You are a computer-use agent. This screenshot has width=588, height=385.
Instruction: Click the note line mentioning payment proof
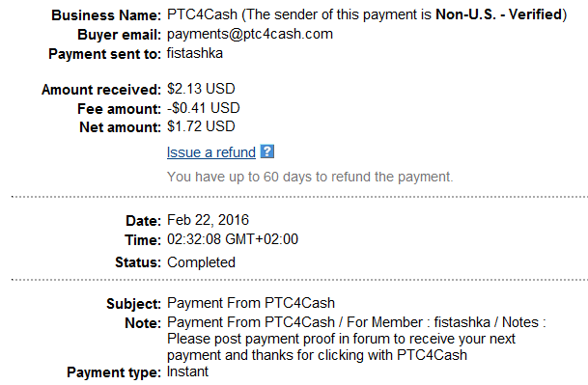click(x=341, y=339)
